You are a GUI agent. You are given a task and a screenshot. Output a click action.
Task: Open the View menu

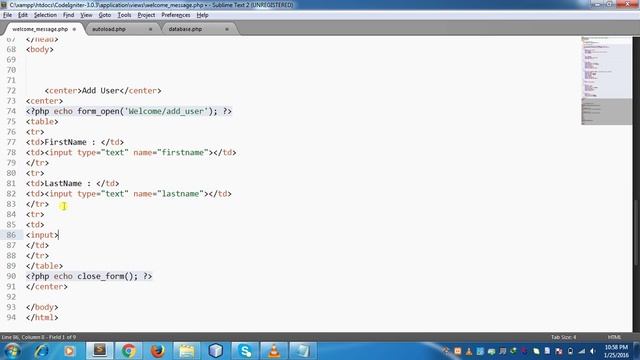click(86, 15)
